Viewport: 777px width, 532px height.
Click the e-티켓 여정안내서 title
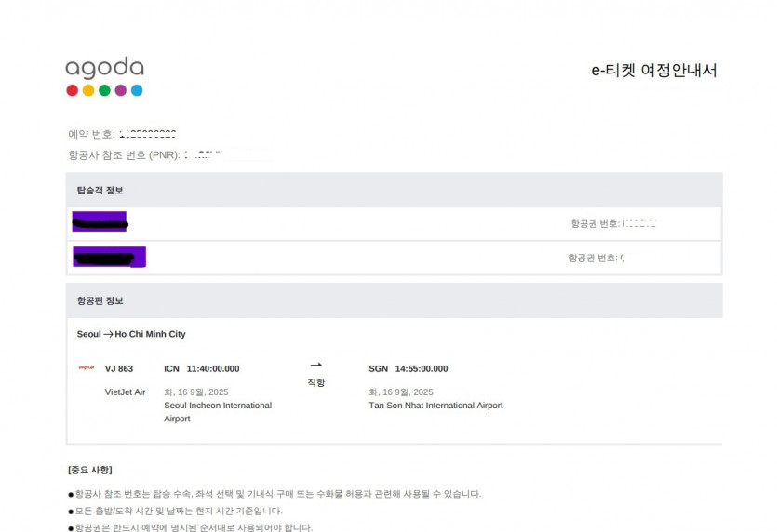pos(654,71)
